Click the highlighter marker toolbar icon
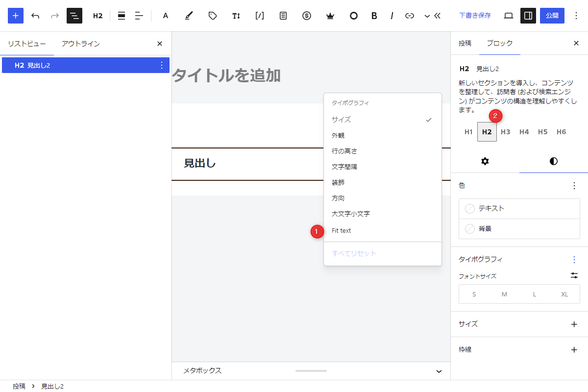Image resolution: width=588 pixels, height=392 pixels. 189,16
